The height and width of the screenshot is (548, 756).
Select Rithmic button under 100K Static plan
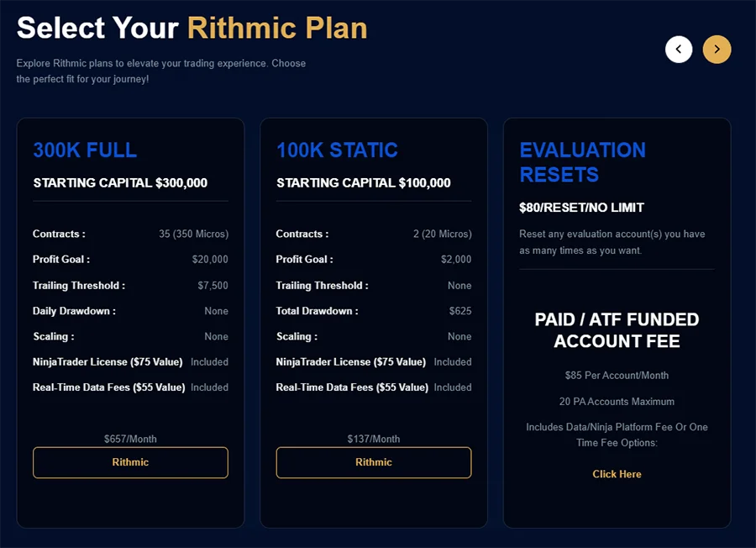pyautogui.click(x=374, y=462)
